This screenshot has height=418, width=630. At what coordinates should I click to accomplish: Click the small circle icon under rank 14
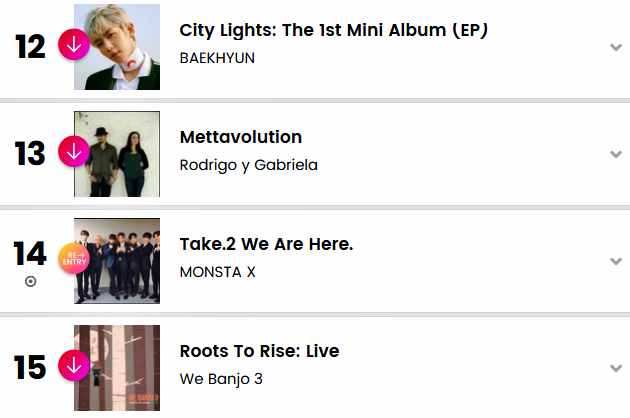pos(30,282)
